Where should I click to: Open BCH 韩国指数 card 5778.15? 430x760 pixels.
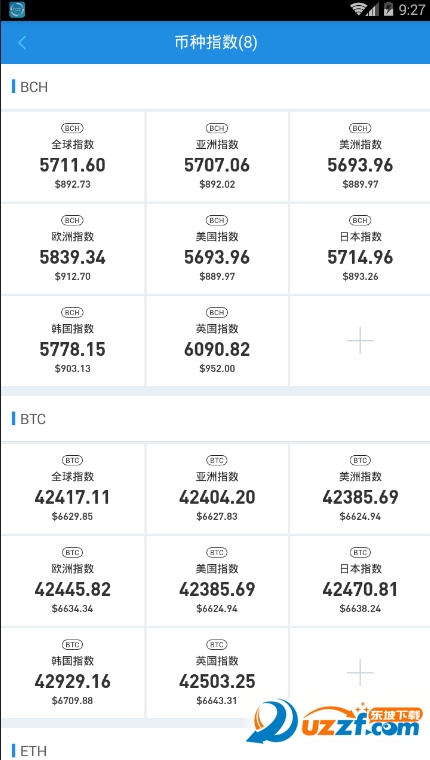click(73, 341)
